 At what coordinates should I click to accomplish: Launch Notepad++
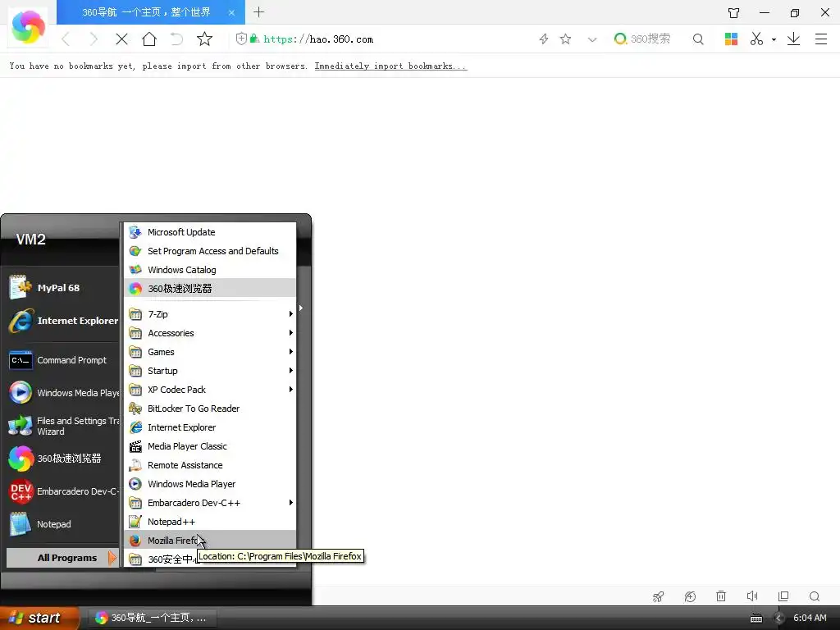(210, 521)
